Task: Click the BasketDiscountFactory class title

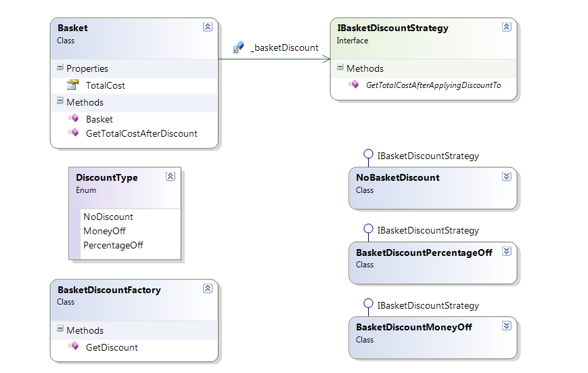Action: coord(109,290)
